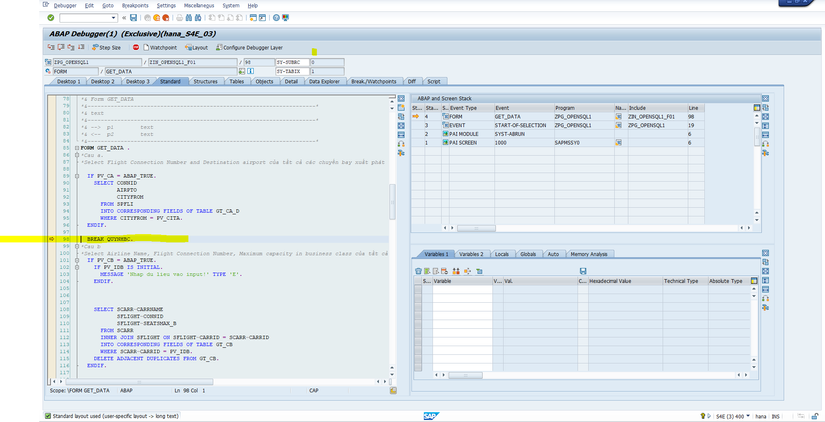Image resolution: width=825 pixels, height=422 pixels.
Task: Click the Stop breakpoint red icon
Action: coord(136,47)
